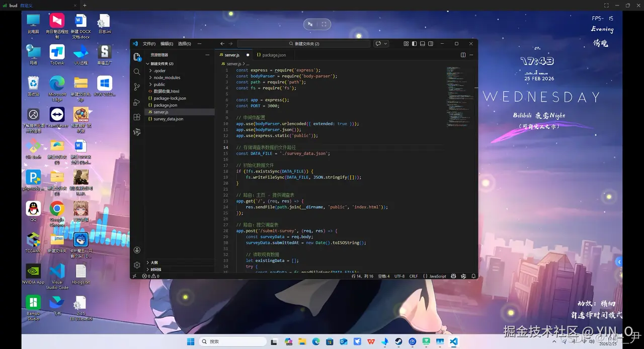
Task: Open Google Chrome desktop shortcut
Action: [x=57, y=213]
